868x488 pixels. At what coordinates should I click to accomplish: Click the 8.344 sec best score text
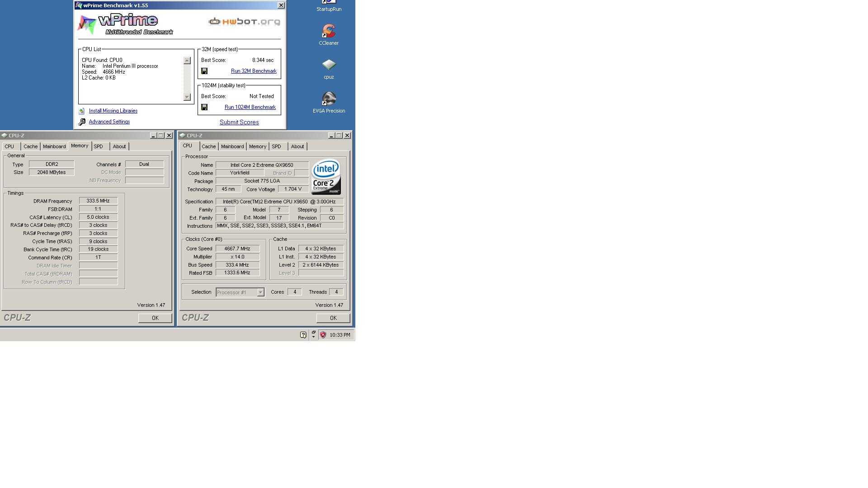(x=263, y=60)
